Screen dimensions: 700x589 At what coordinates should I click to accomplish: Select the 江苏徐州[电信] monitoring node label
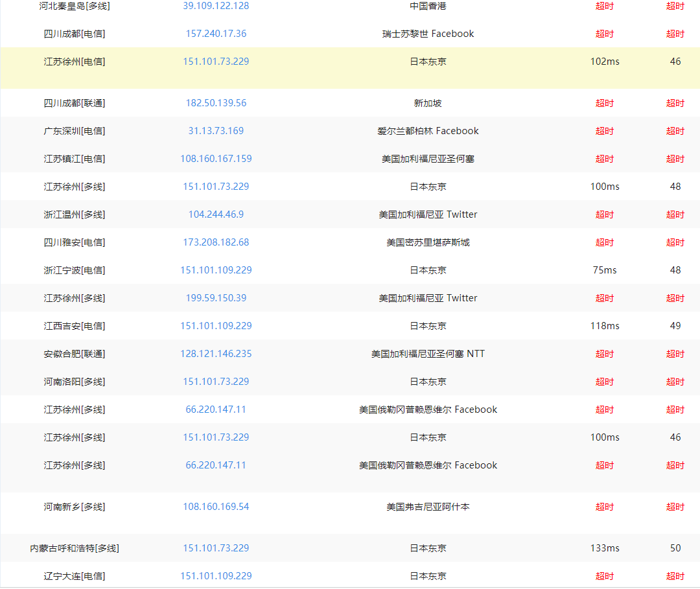73,62
